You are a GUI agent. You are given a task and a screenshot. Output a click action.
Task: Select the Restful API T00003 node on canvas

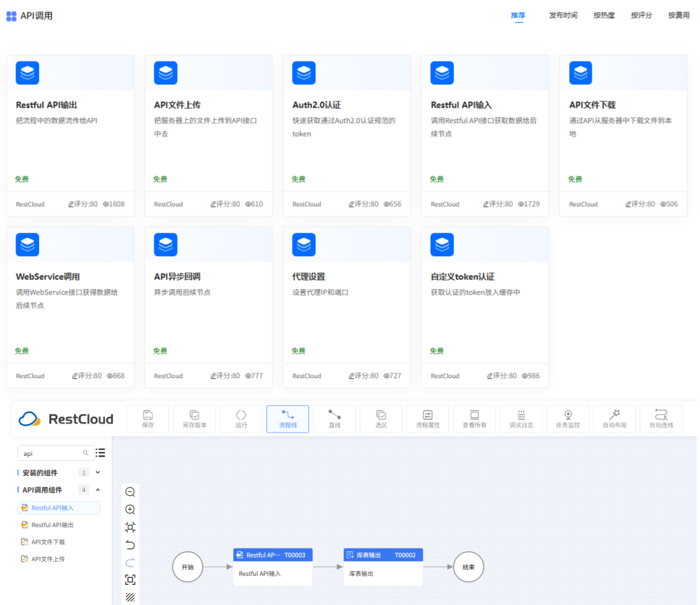click(273, 567)
